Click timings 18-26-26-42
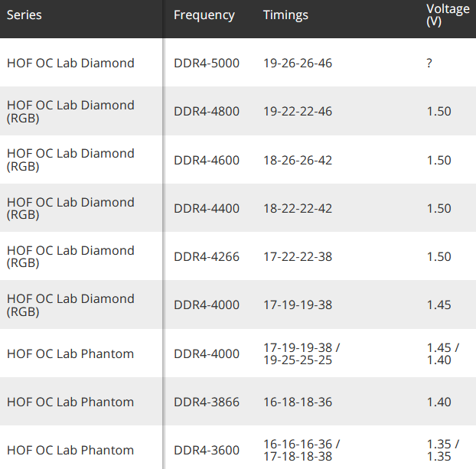This screenshot has width=476, height=469. click(298, 160)
